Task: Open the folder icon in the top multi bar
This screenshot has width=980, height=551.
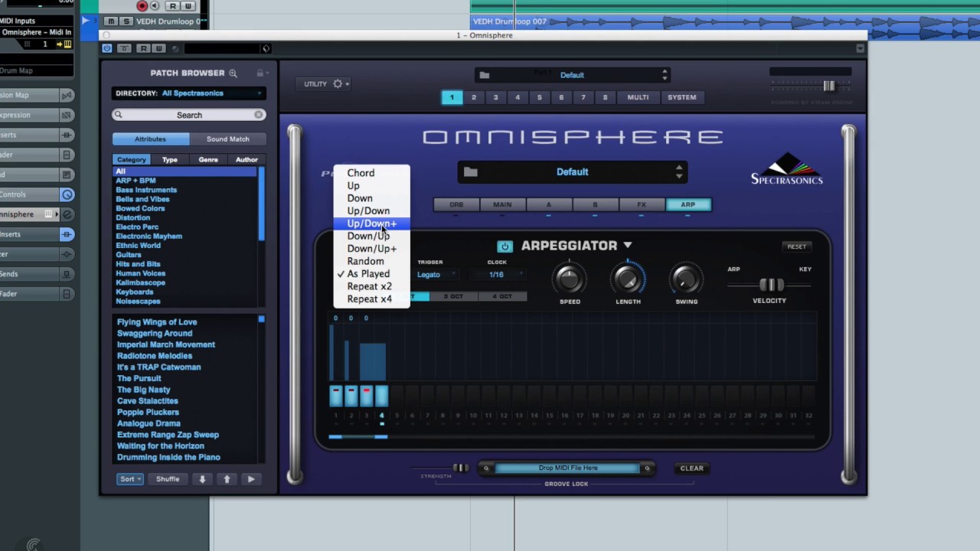Action: (484, 75)
